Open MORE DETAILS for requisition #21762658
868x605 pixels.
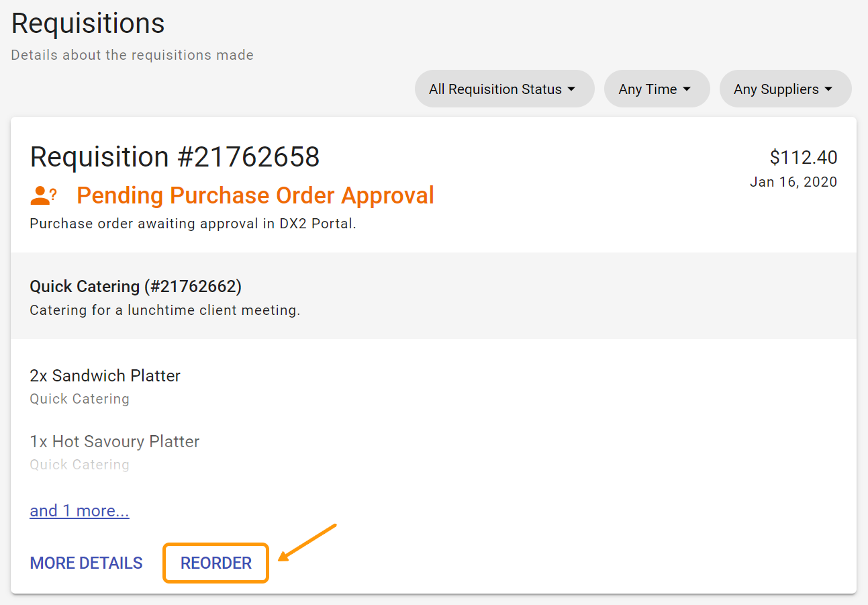(x=86, y=563)
